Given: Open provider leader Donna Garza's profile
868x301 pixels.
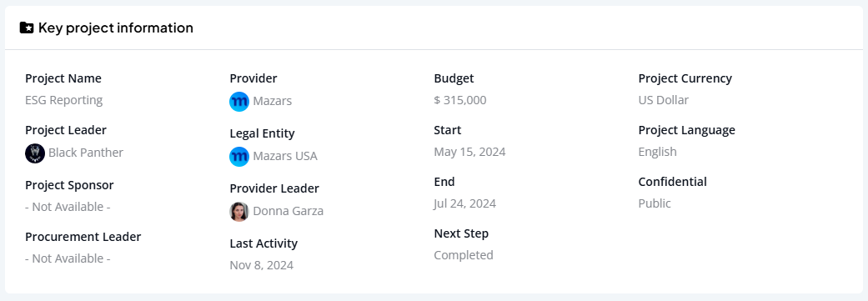Looking at the screenshot, I should click(288, 211).
